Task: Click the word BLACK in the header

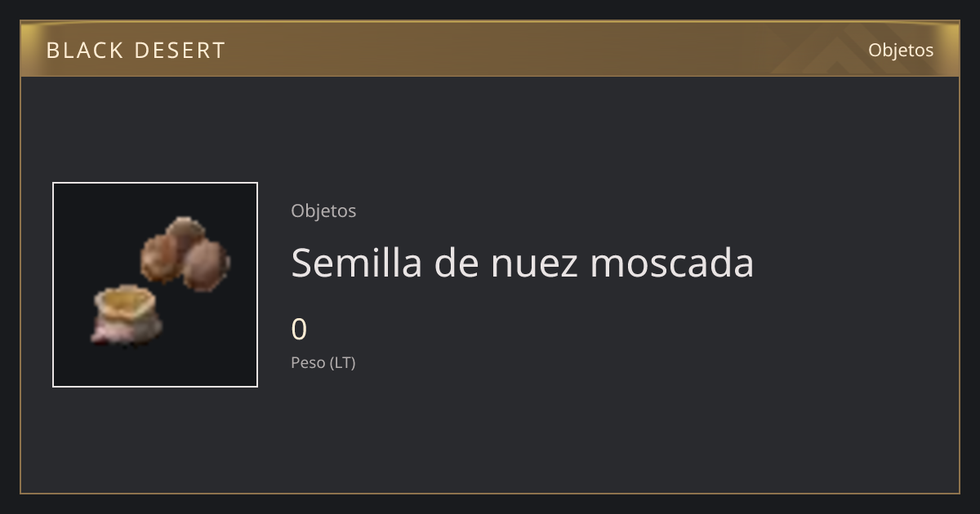Action: coord(84,51)
